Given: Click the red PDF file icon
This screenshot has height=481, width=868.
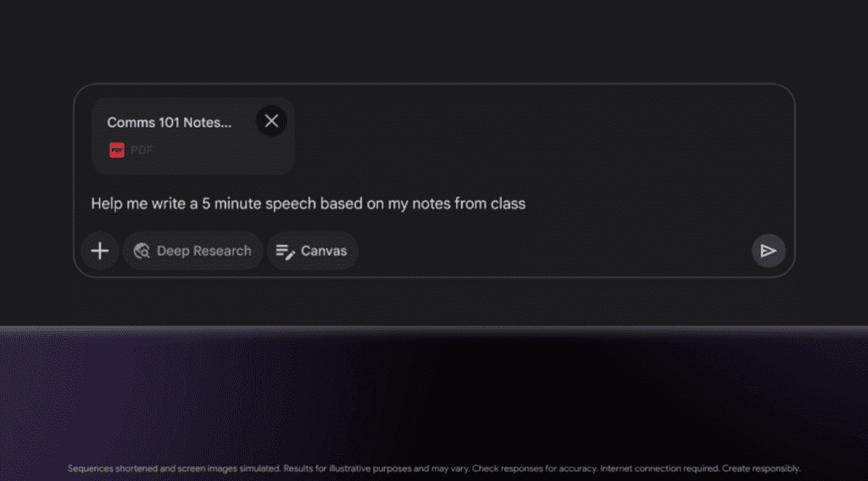Looking at the screenshot, I should (x=117, y=151).
